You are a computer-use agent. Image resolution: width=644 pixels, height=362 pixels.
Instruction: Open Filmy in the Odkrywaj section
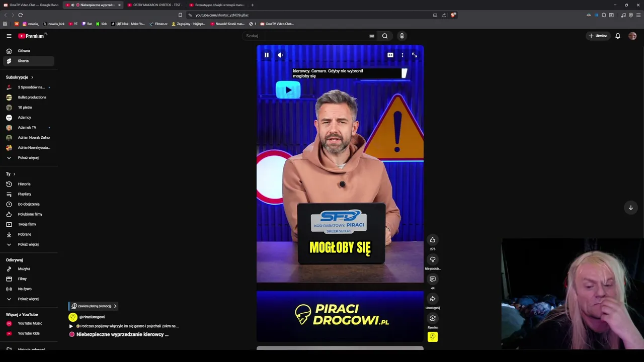[x=29, y=279]
